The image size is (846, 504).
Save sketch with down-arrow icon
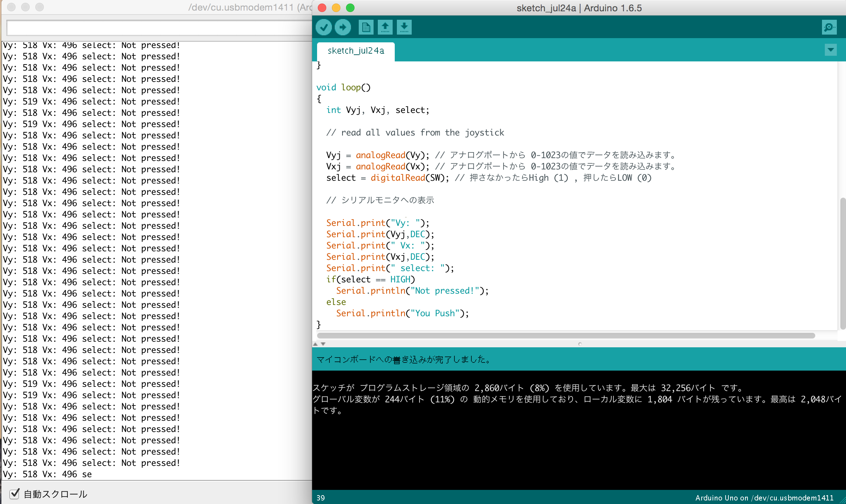(404, 27)
